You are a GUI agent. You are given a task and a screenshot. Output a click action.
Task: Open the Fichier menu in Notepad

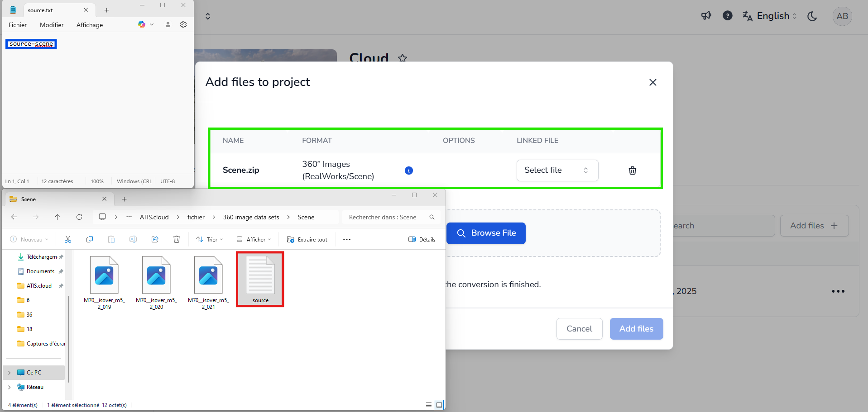18,25
